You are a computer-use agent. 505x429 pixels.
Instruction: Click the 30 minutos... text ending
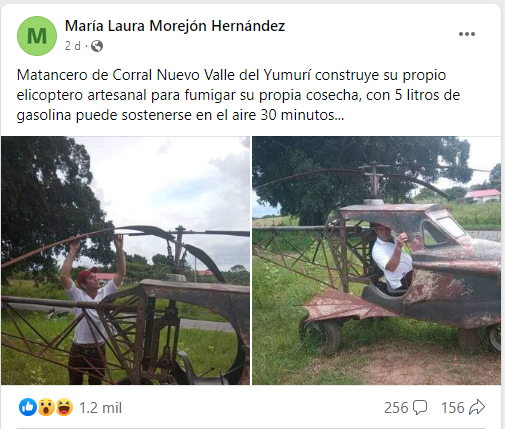[x=302, y=115]
